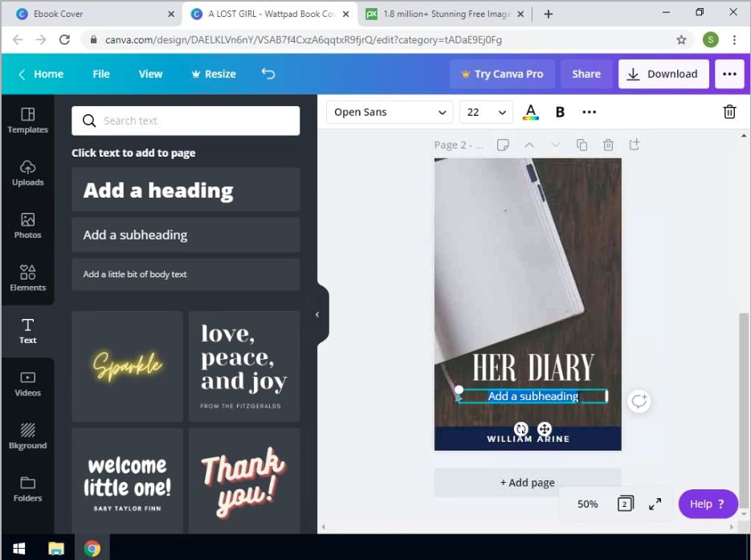Add a little bit of body text

click(x=186, y=274)
